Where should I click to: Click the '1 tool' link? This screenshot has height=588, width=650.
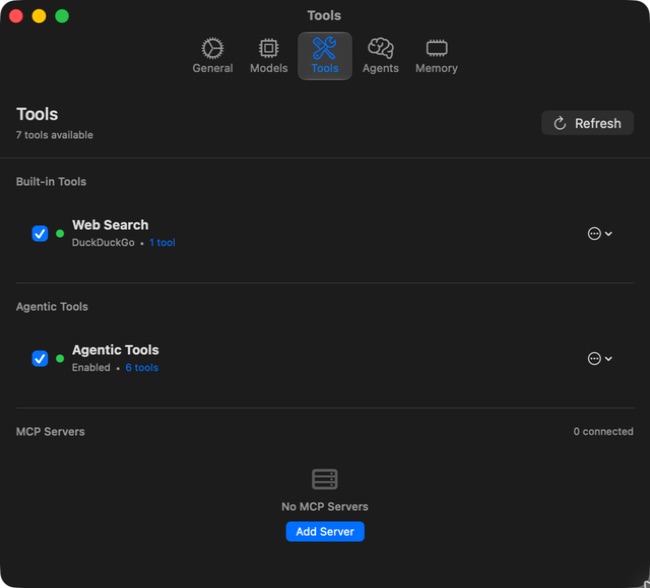[162, 243]
